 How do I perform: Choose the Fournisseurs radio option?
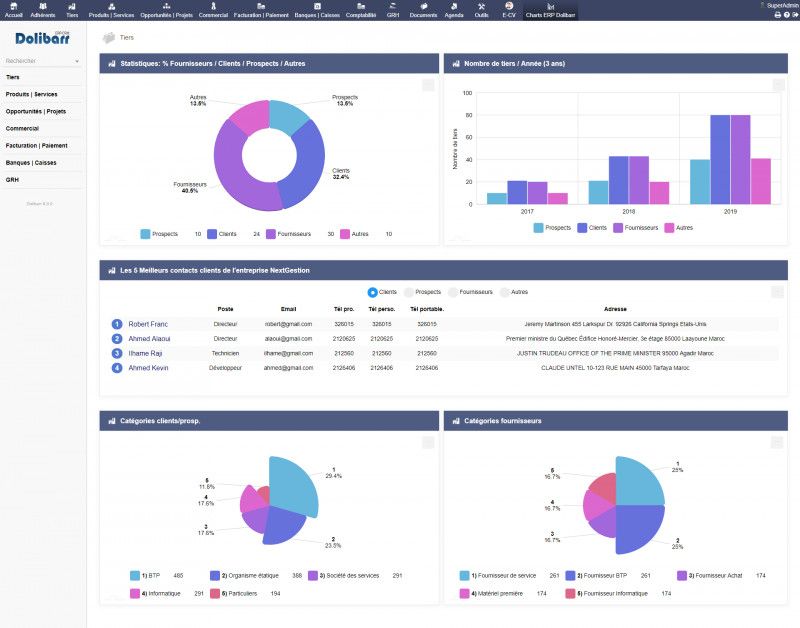(453, 292)
